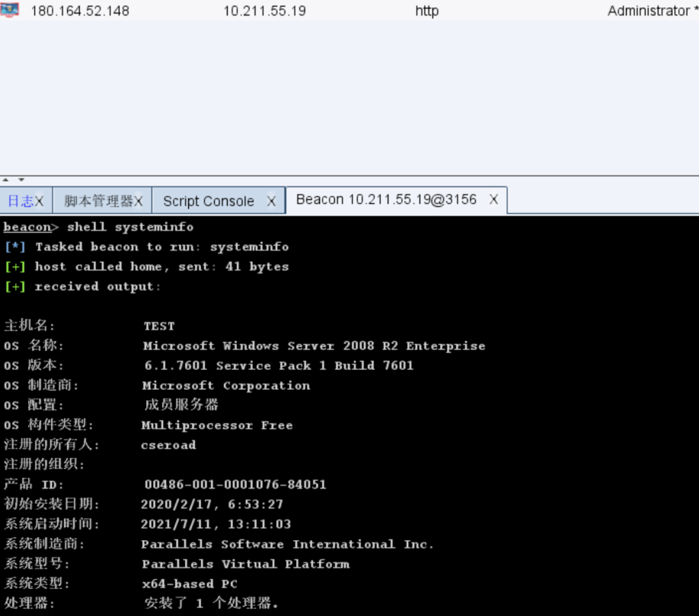Click the 系统型号 label
Screen dimensions: 699x616
(x=37, y=563)
